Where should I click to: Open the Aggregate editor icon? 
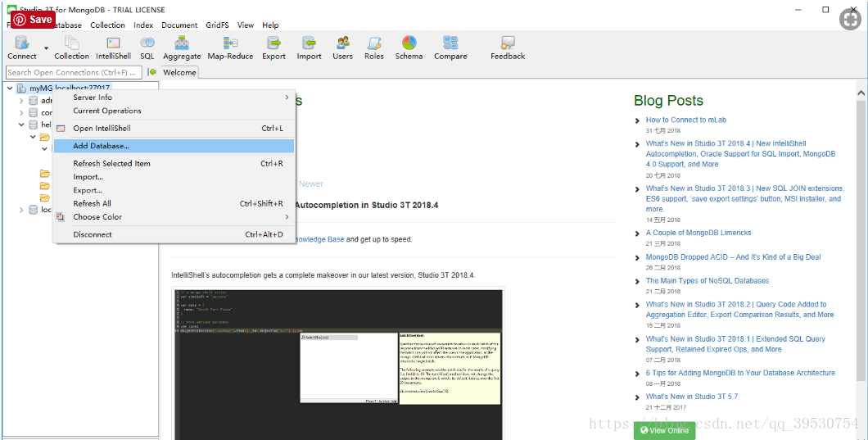[x=182, y=43]
